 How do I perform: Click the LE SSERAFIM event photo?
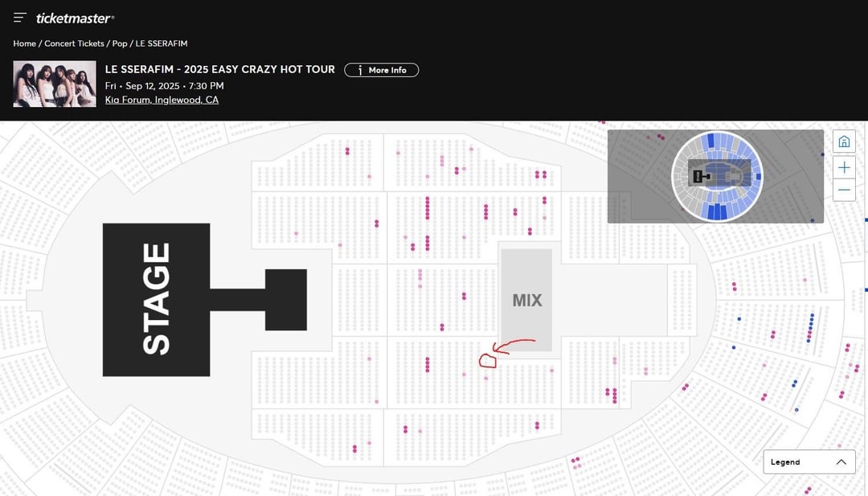(x=55, y=84)
